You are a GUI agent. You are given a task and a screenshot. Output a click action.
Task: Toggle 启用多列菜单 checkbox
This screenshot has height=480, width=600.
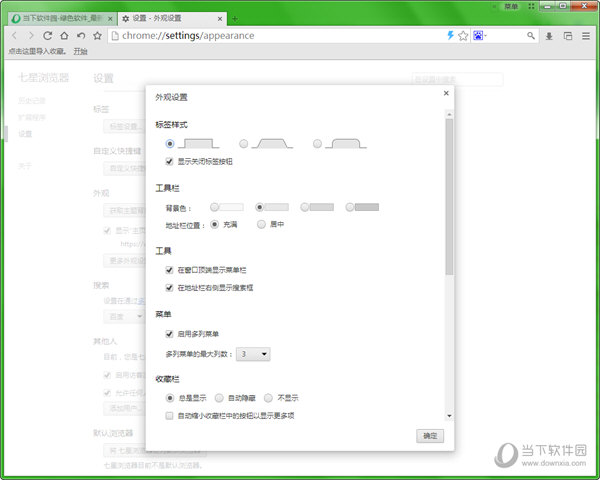click(x=169, y=334)
